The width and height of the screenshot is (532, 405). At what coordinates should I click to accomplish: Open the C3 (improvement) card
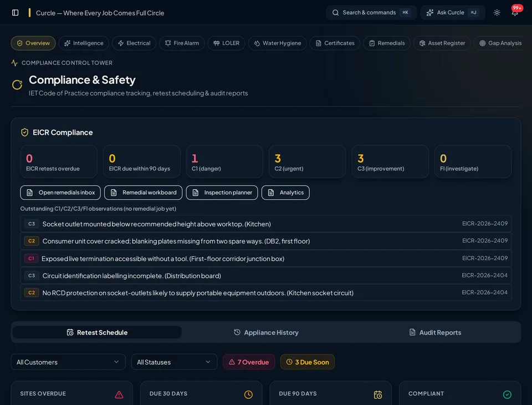[x=390, y=162]
